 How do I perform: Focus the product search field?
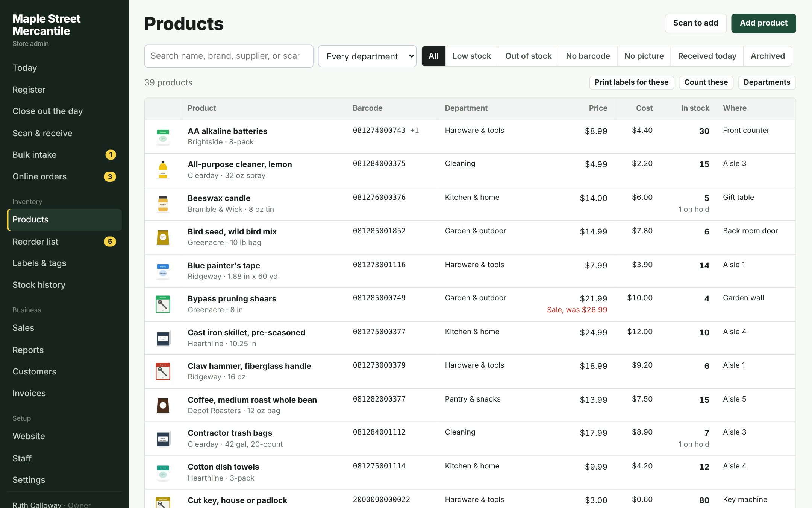pyautogui.click(x=229, y=56)
